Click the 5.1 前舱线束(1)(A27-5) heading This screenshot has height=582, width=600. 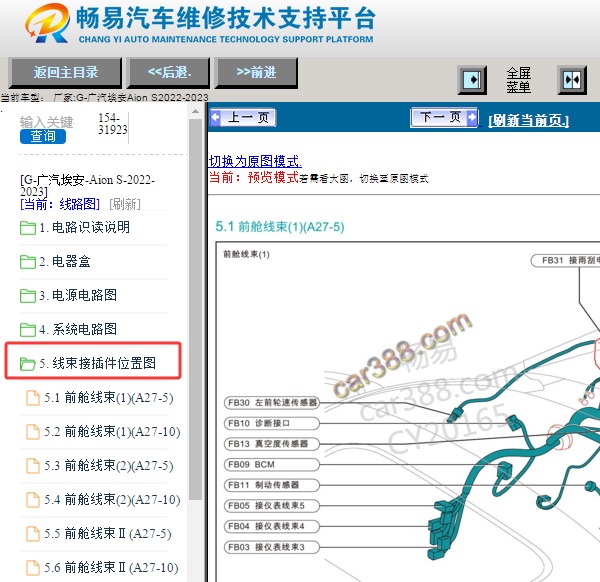(x=280, y=227)
